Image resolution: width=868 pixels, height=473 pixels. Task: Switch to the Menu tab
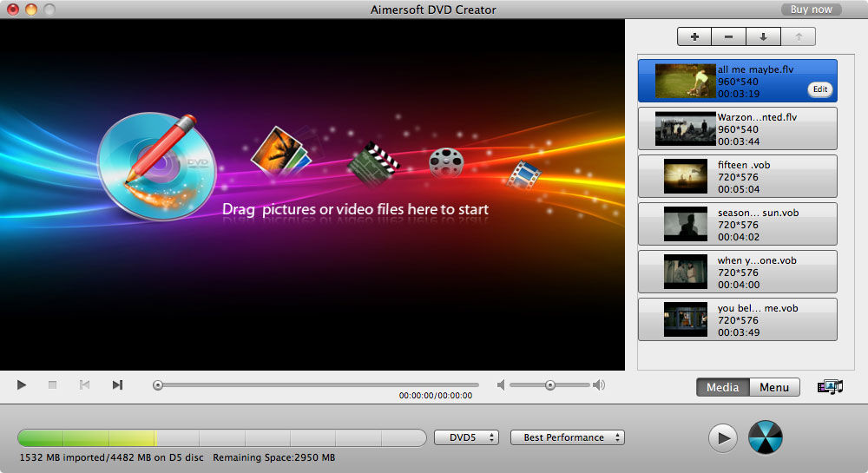[x=774, y=387]
